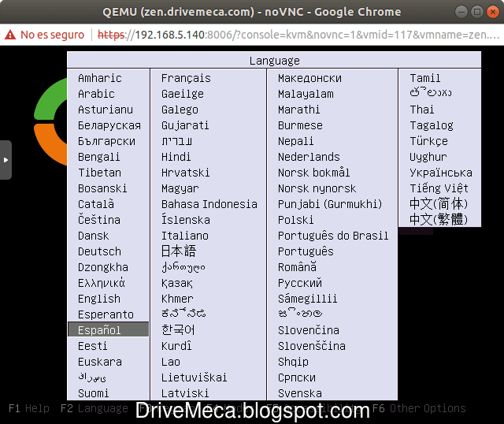504x424 pixels.
Task: Expand the noVNC side control panel arrow
Action: pos(6,160)
